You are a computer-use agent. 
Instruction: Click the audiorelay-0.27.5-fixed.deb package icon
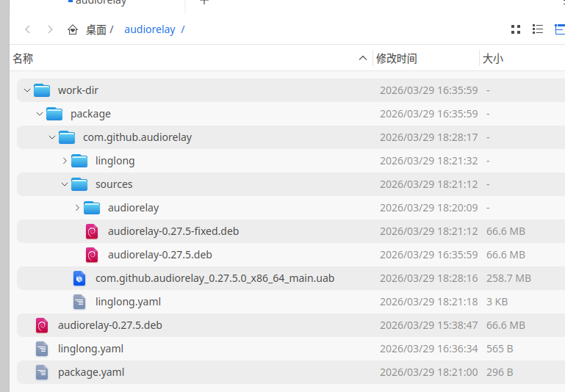click(92, 231)
